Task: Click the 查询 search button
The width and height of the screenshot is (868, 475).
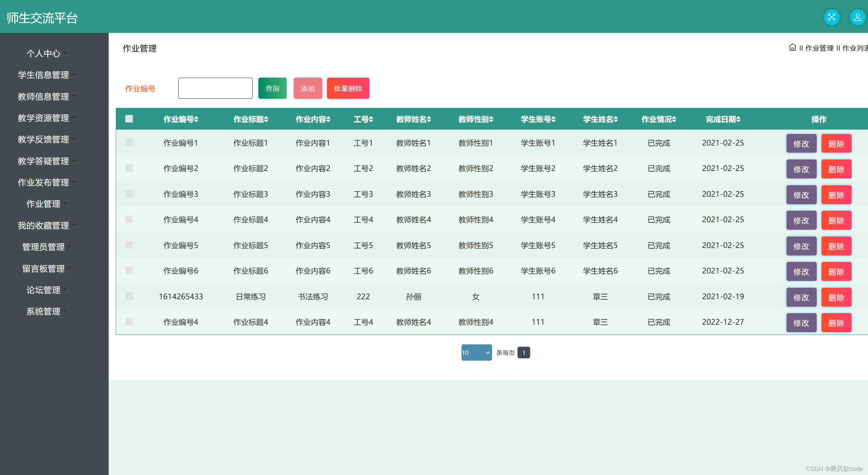Action: point(272,88)
